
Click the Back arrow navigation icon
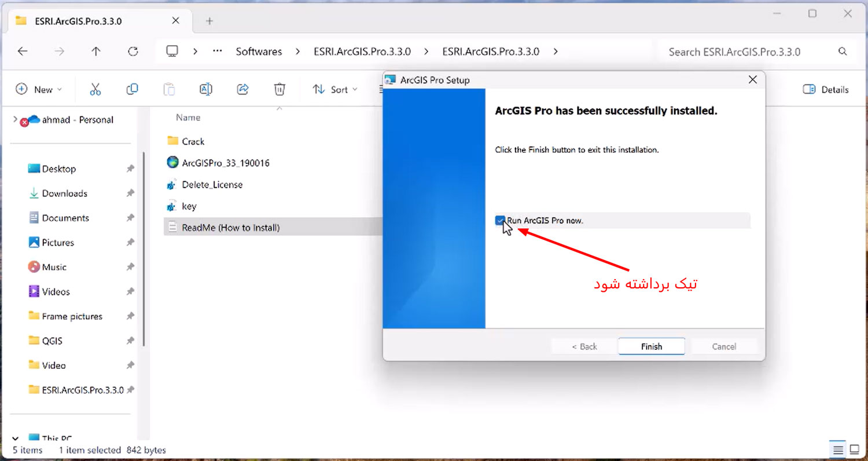point(23,52)
